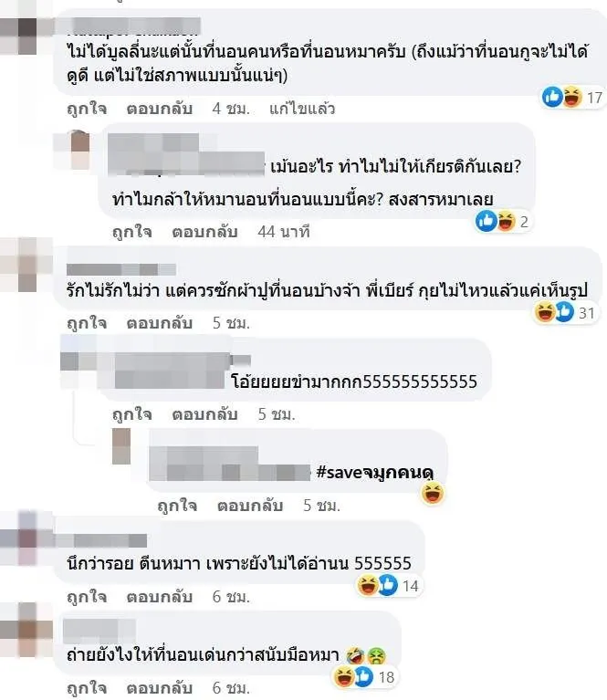
Task: Open the 18 reactions summary
Action: tap(365, 677)
